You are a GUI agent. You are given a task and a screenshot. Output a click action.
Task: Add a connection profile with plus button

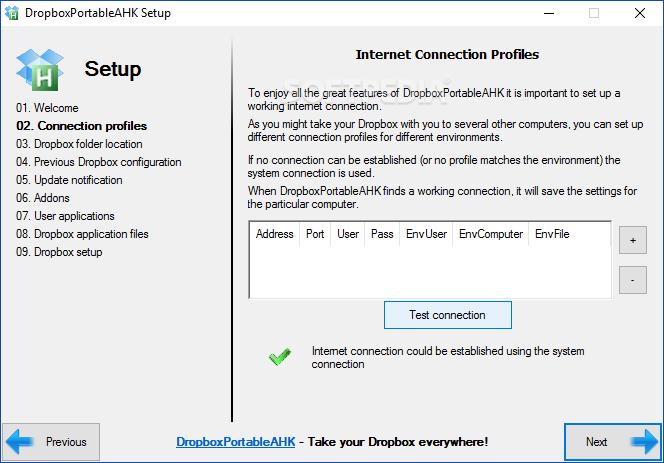pyautogui.click(x=633, y=240)
